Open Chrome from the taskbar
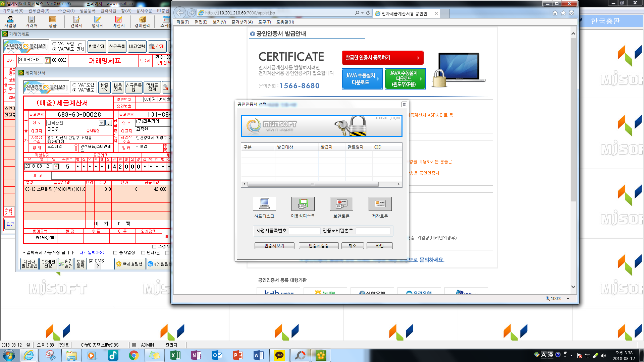 tap(134, 355)
